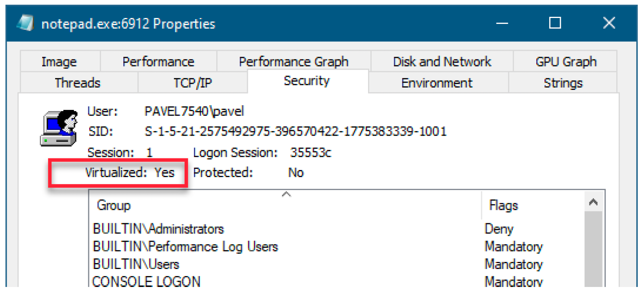This screenshot has height=294, width=644.
Task: Select the Disk and Network tab
Action: click(x=442, y=61)
